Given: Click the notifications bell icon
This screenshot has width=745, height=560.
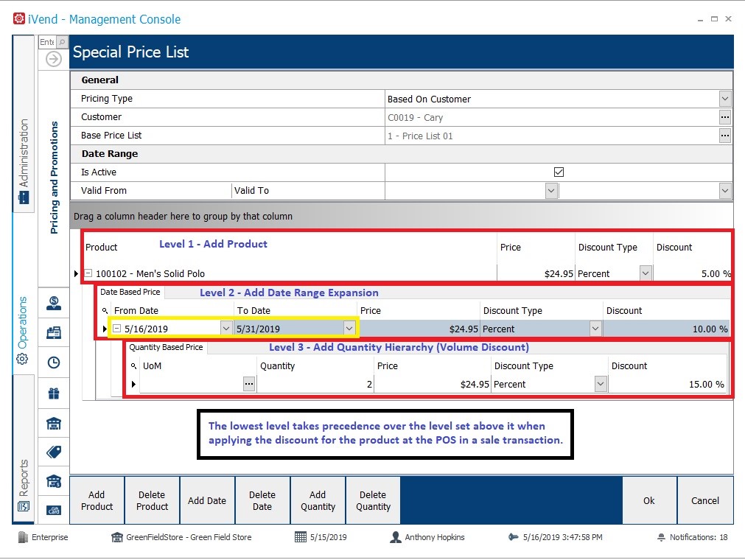Looking at the screenshot, I should [x=662, y=537].
